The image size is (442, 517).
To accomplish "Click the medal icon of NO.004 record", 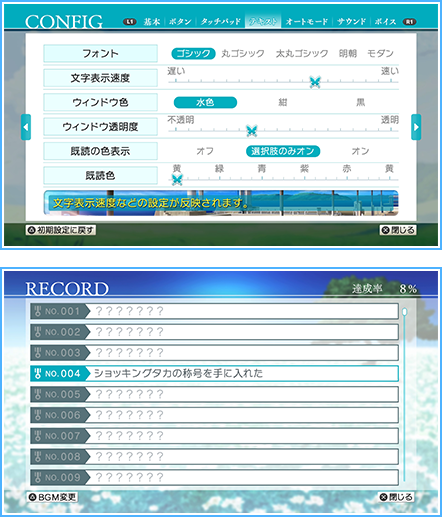I will point(38,373).
